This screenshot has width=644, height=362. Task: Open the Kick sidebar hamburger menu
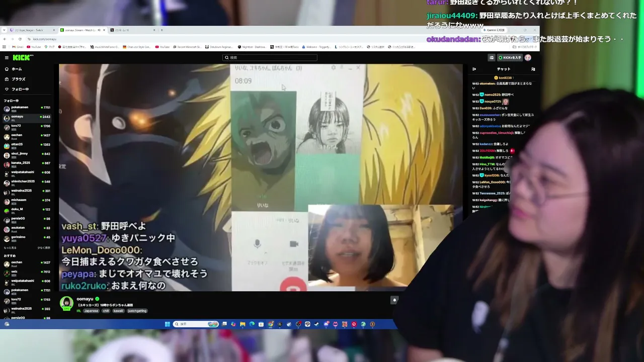(x=7, y=58)
